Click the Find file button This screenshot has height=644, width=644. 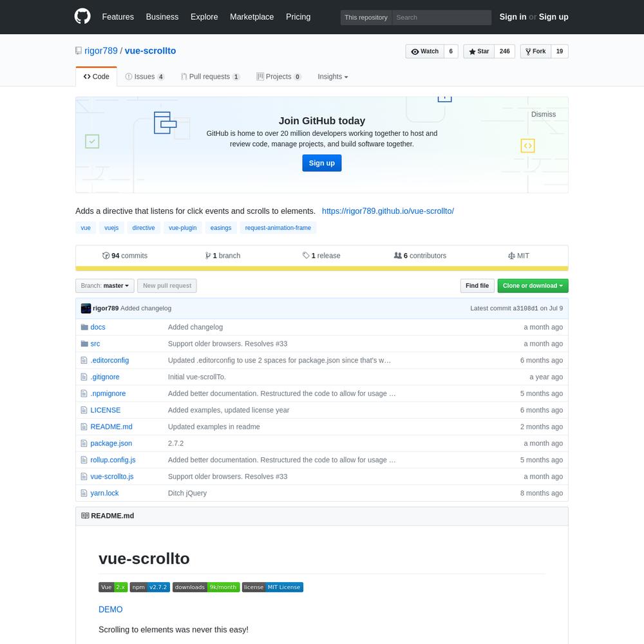tap(477, 286)
